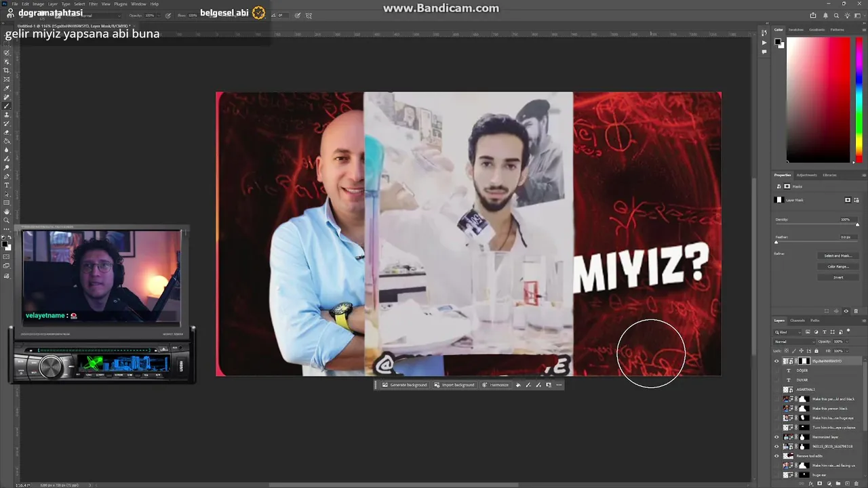Open the Filter menu

pos(94,4)
